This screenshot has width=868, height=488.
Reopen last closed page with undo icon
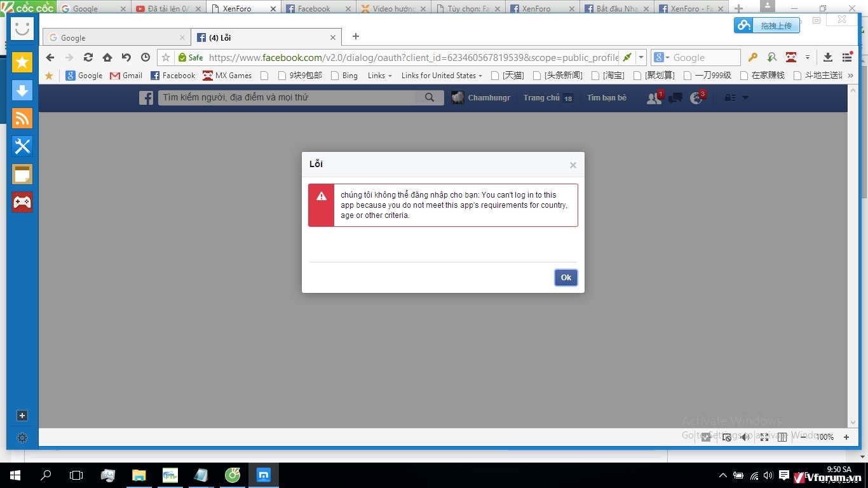tap(126, 57)
